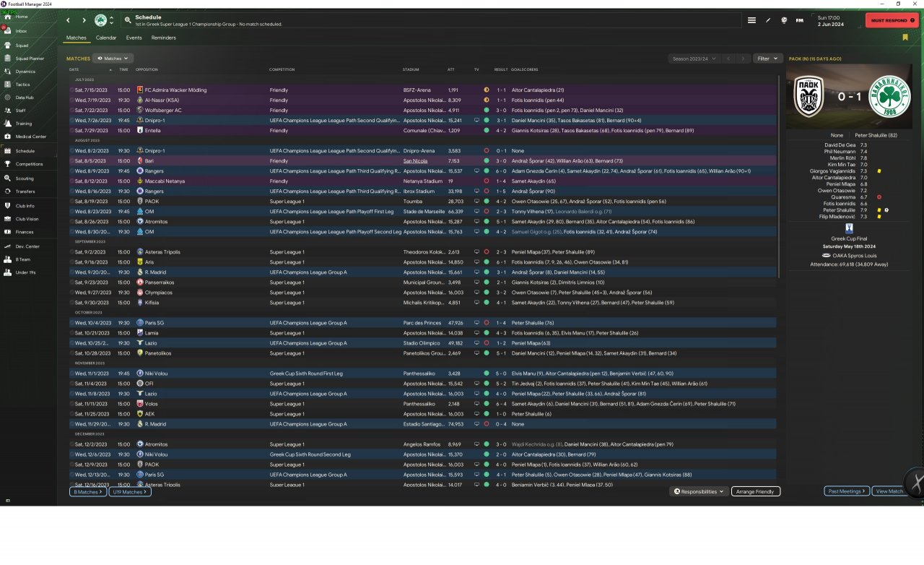The image size is (924, 565).
Task: Open the Filter dropdown
Action: [767, 59]
